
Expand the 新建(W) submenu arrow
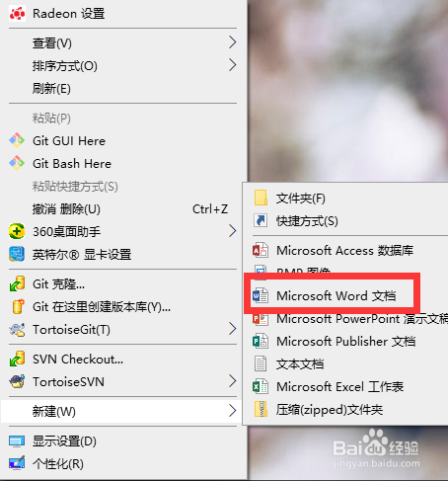pyautogui.click(x=233, y=411)
